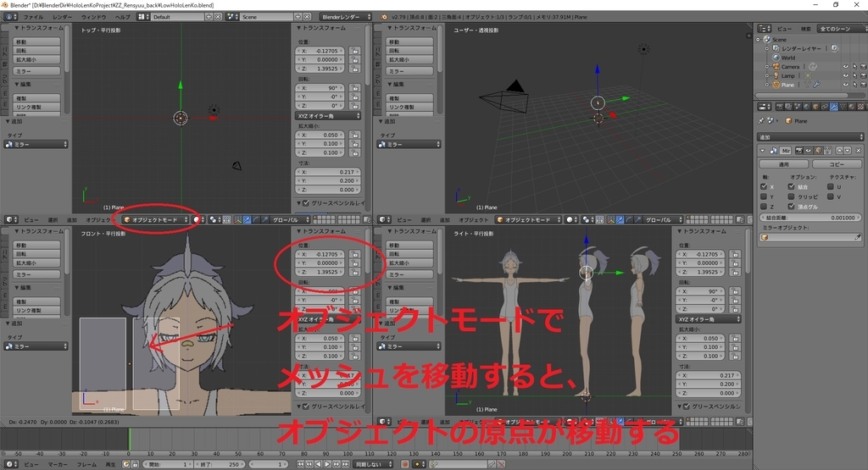The height and width of the screenshot is (470, 868).
Task: Click the 適用 apply modifier button
Action: point(784,163)
